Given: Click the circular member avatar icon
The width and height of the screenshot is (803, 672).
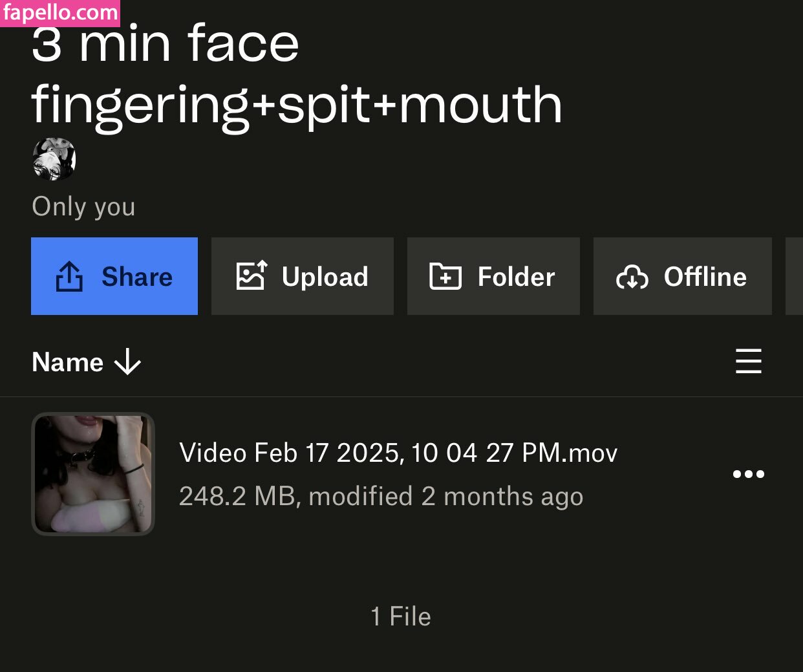Looking at the screenshot, I should pos(54,158).
